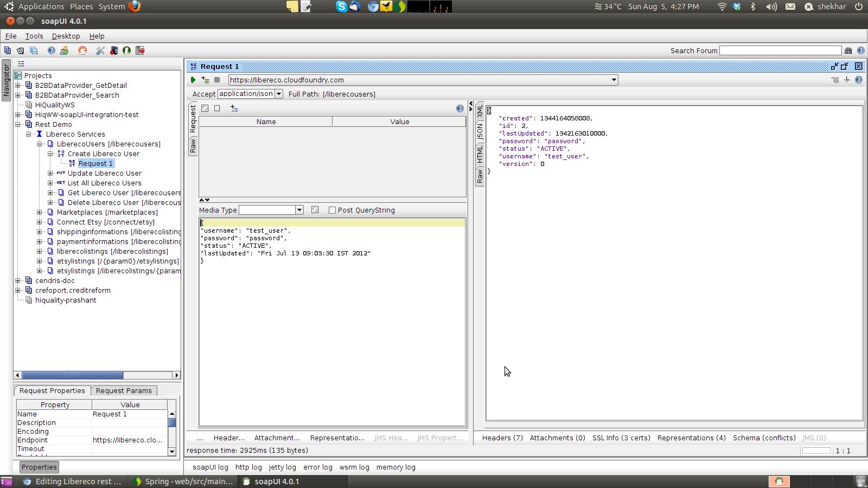The image size is (868, 488).
Task: Click the Exit icon with red arrow
Action: click(140, 50)
